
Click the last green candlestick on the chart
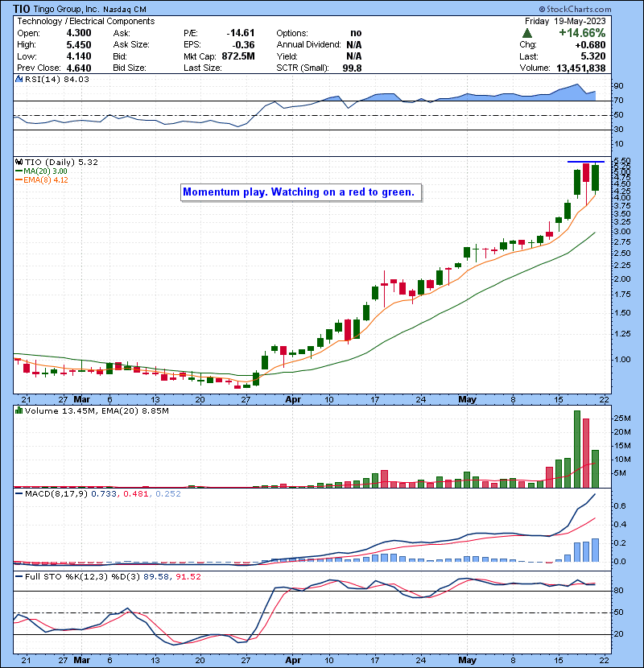coord(596,178)
